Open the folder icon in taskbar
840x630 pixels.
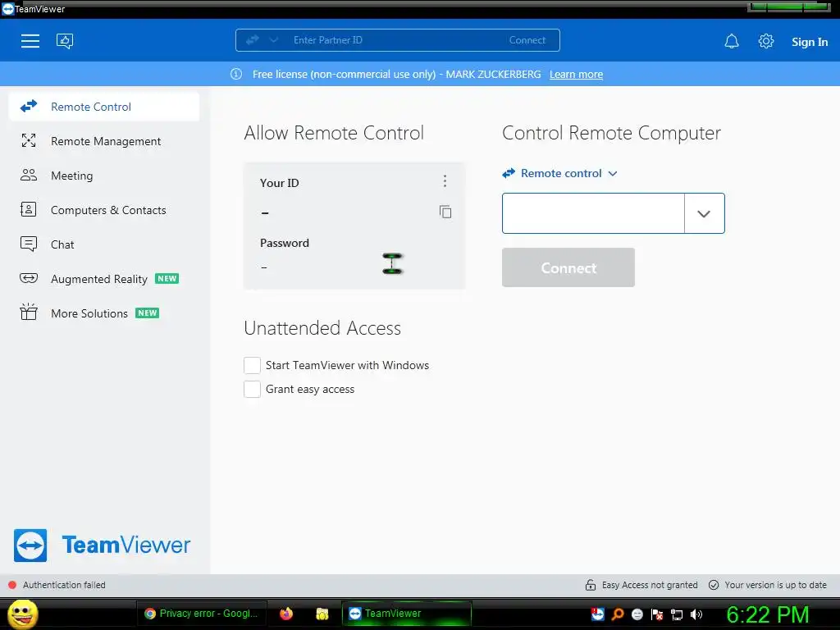pyautogui.click(x=322, y=614)
